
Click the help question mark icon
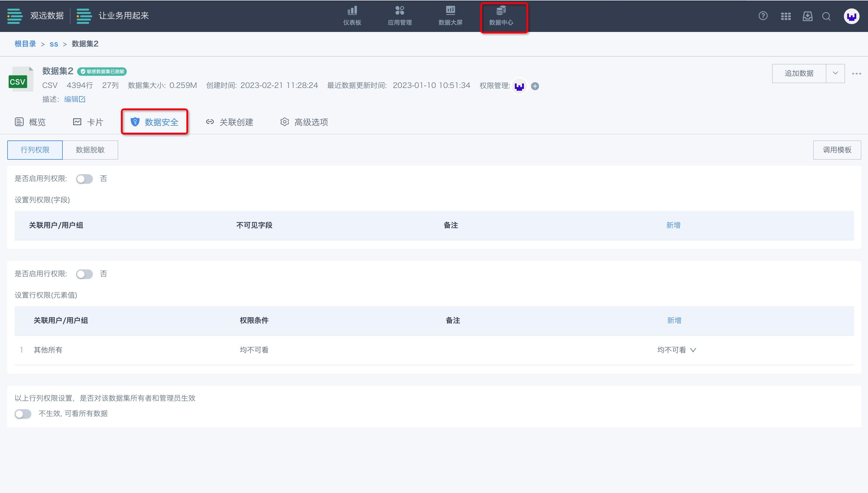pyautogui.click(x=763, y=16)
